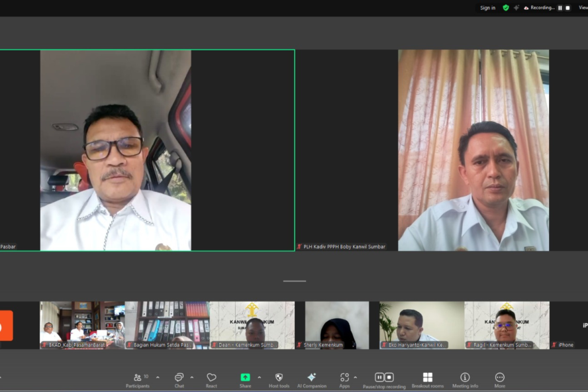Select Sherly Kemenkum video thumbnail
Image resolution: width=588 pixels, height=392 pixels.
336,325
